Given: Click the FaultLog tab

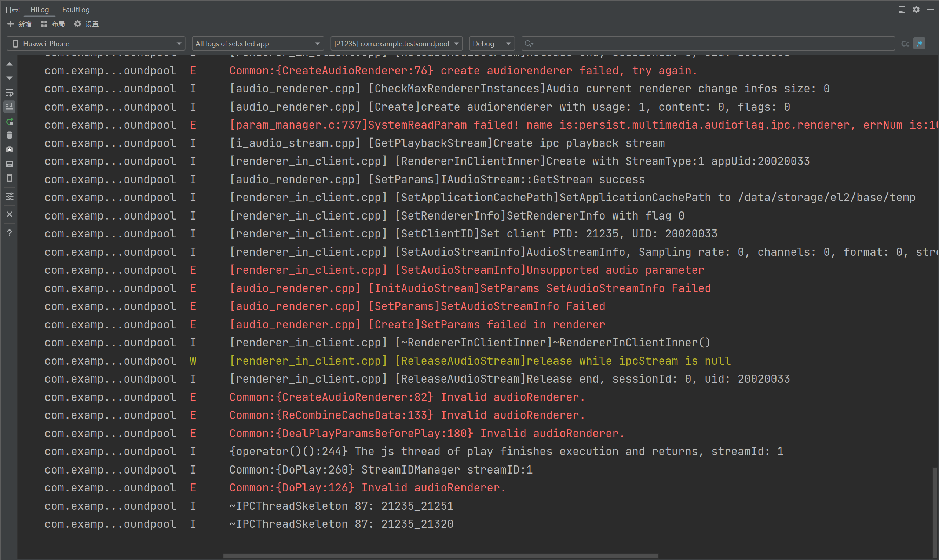Looking at the screenshot, I should click(75, 9).
